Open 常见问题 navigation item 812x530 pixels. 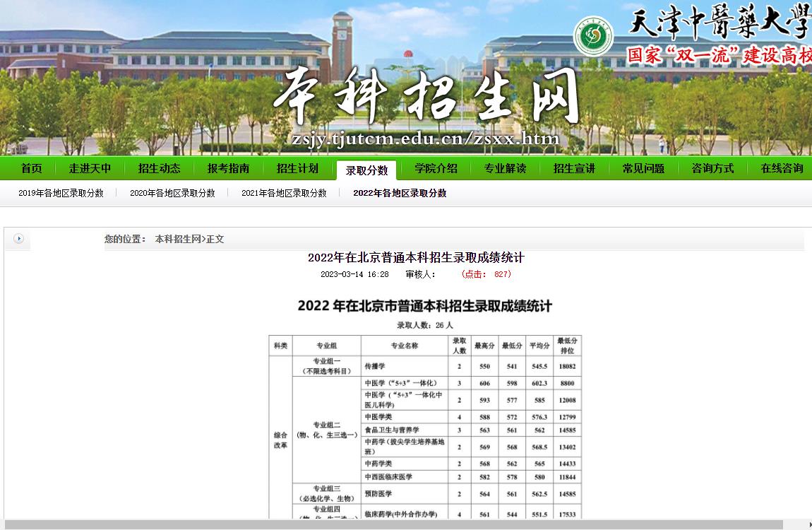643,168
